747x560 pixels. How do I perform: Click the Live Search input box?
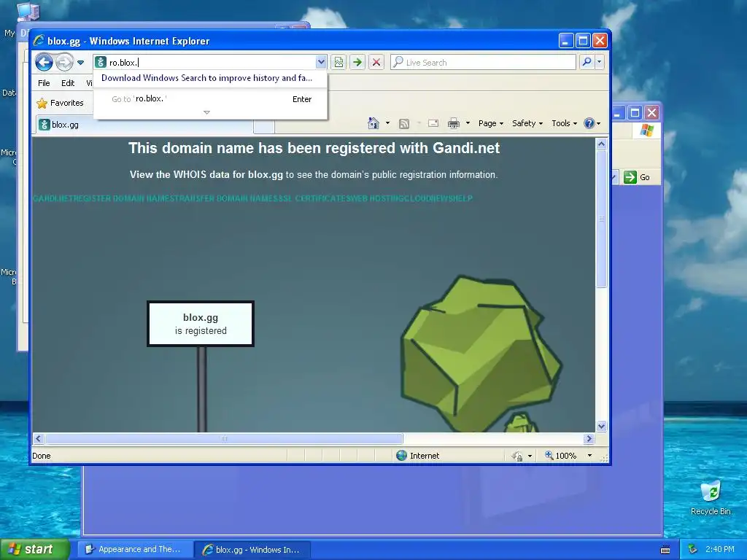coord(483,62)
